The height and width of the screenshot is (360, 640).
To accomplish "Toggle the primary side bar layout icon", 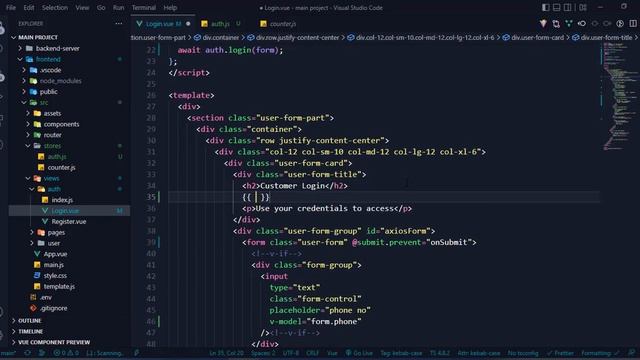I will click(546, 7).
